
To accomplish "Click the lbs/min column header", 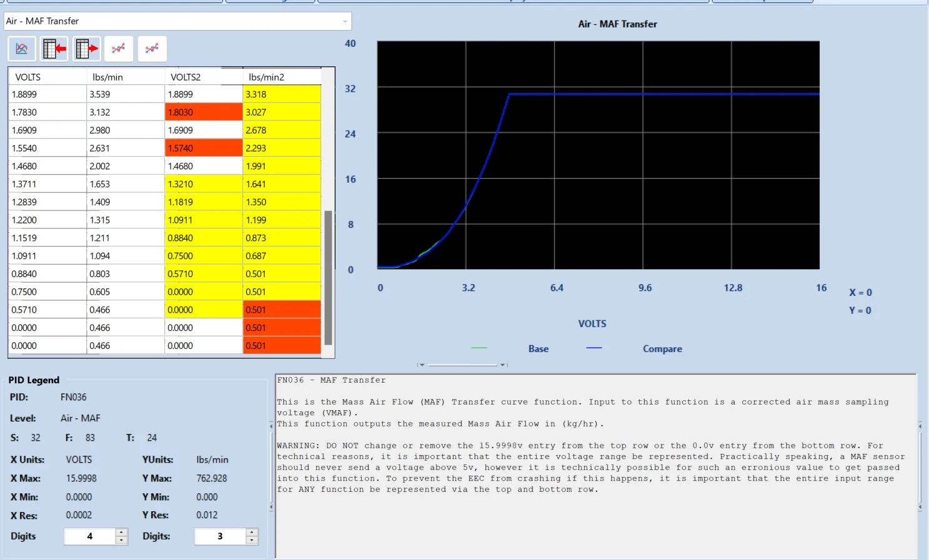I will [x=126, y=77].
